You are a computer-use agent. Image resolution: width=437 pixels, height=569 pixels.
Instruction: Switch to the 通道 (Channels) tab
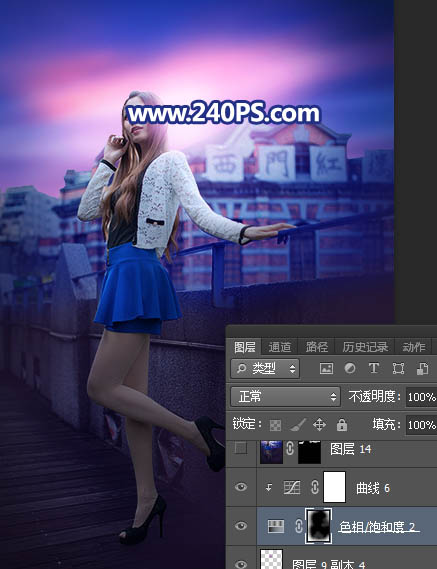pyautogui.click(x=279, y=347)
